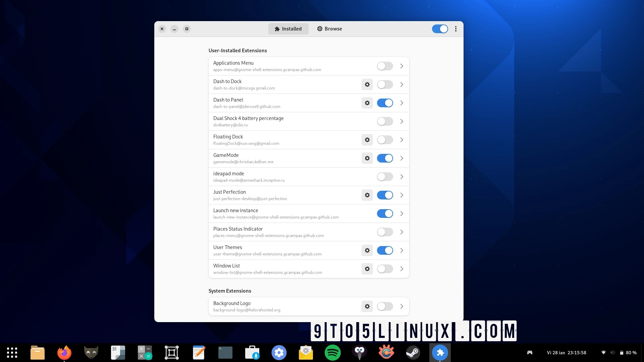Turn off the global extensions switch
Viewport: 644px width, 362px height.
(440, 29)
